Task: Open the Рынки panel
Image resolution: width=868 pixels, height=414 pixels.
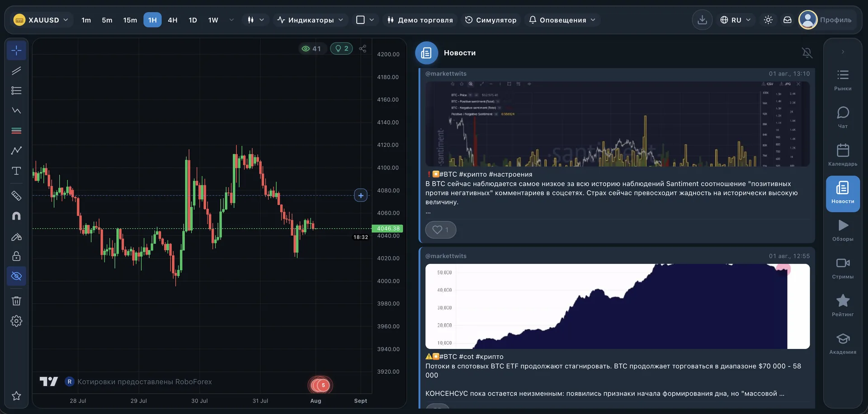Action: (843, 80)
